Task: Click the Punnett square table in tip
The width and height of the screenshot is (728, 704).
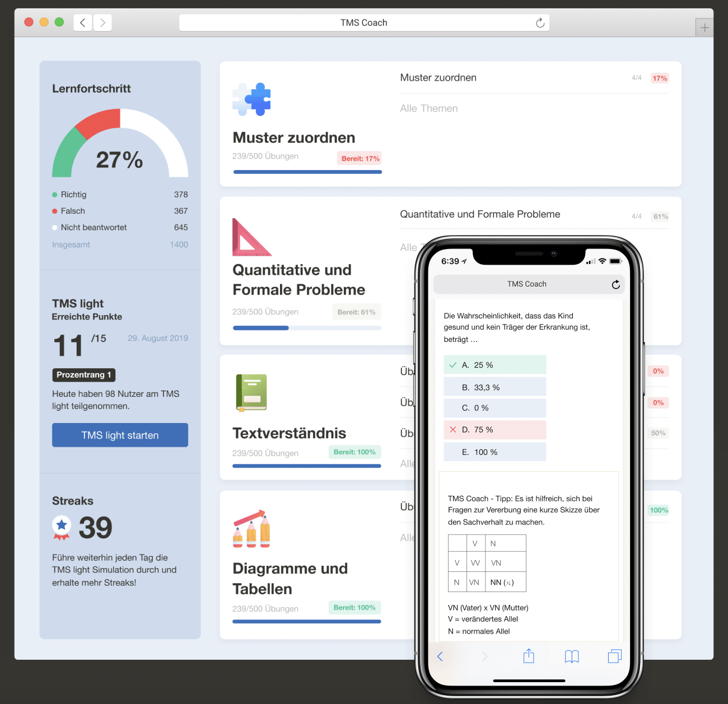Action: pyautogui.click(x=487, y=563)
